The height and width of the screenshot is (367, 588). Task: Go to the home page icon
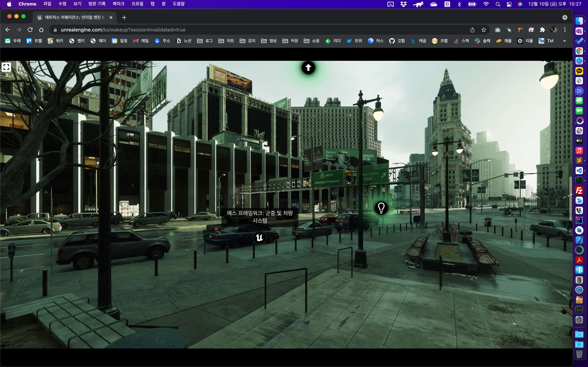click(x=41, y=30)
